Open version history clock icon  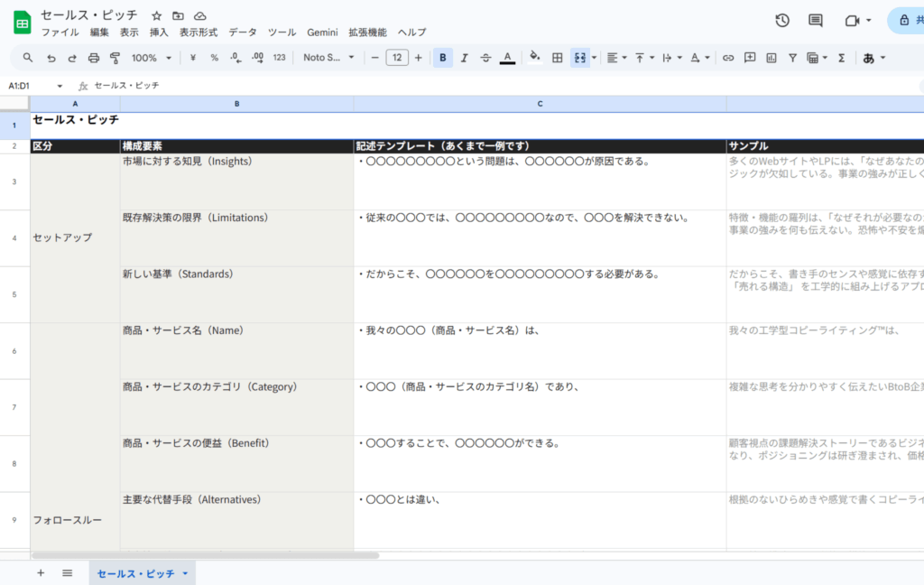tap(782, 20)
